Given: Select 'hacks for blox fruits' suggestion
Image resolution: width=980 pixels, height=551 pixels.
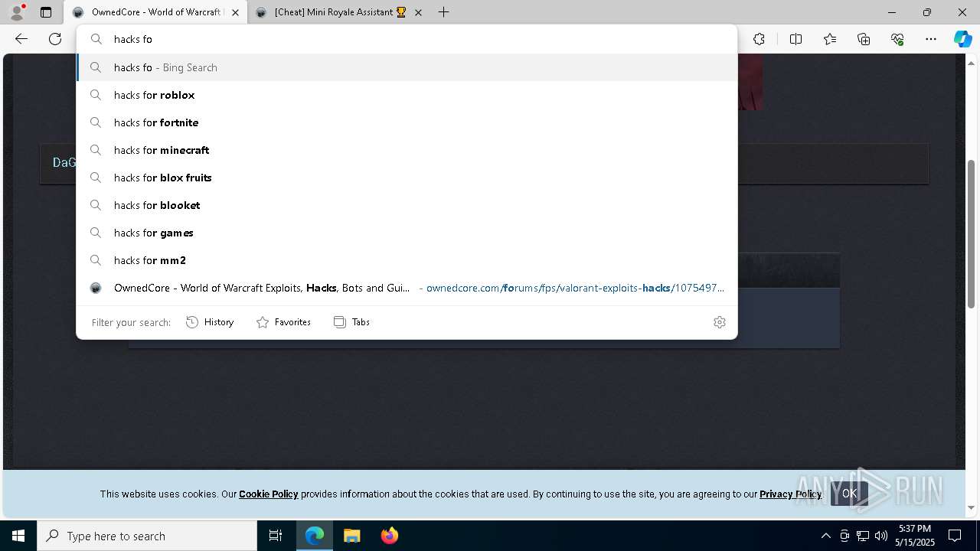Looking at the screenshot, I should pos(407,178).
